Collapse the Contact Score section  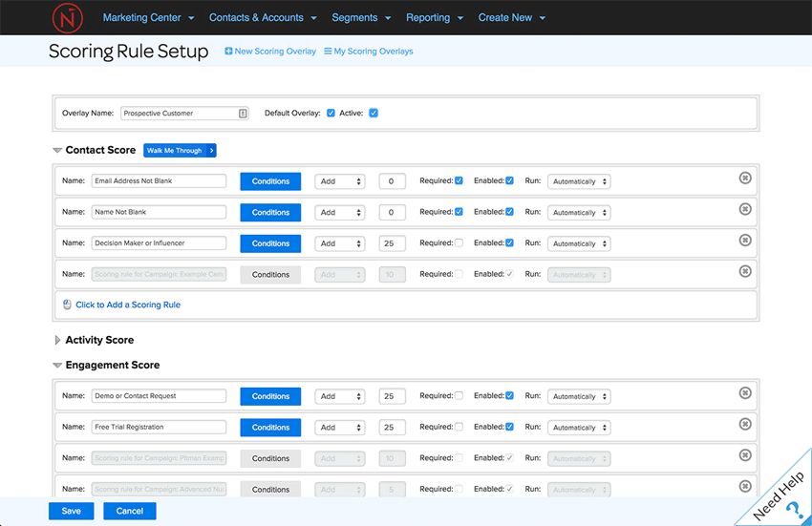pyautogui.click(x=58, y=151)
